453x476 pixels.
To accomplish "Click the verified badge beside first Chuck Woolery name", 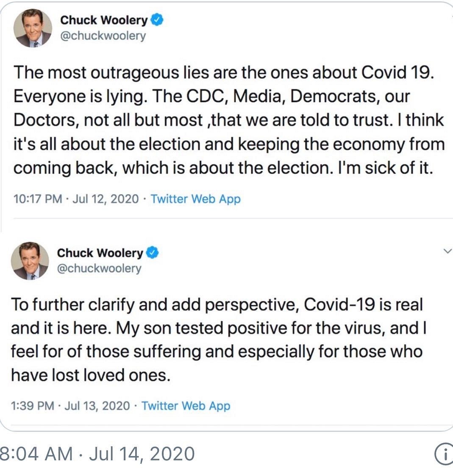I will coord(157,20).
